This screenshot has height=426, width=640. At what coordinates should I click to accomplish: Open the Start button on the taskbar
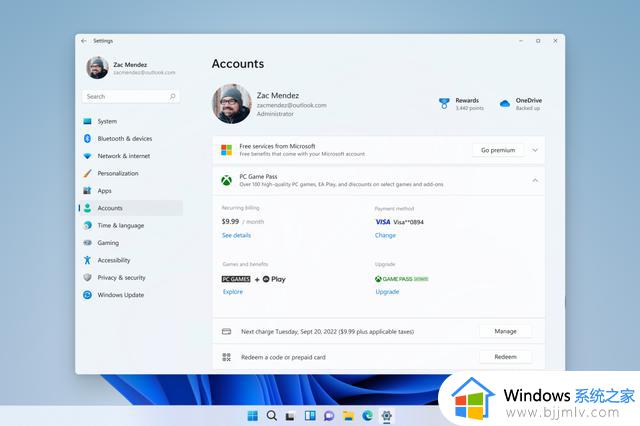pos(253,416)
